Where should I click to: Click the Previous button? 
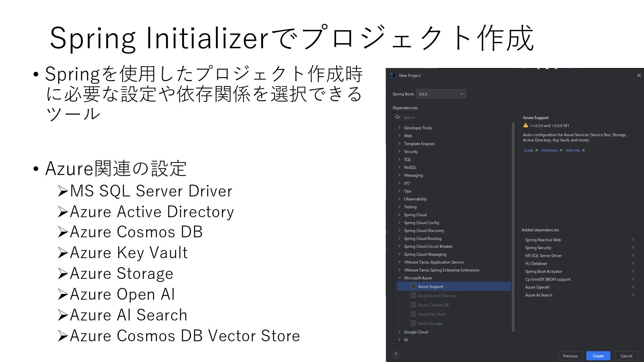coord(570,356)
